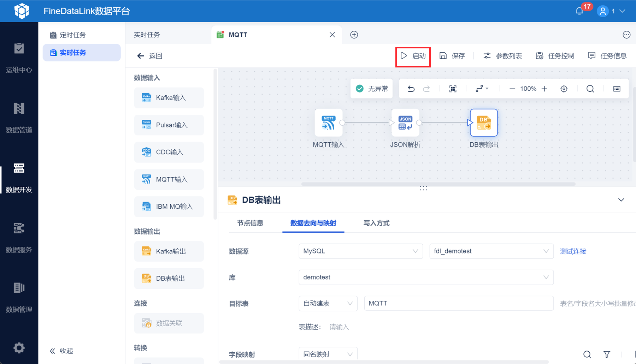This screenshot has height=364, width=636.
Task: Search the field mapping list
Action: click(x=587, y=354)
